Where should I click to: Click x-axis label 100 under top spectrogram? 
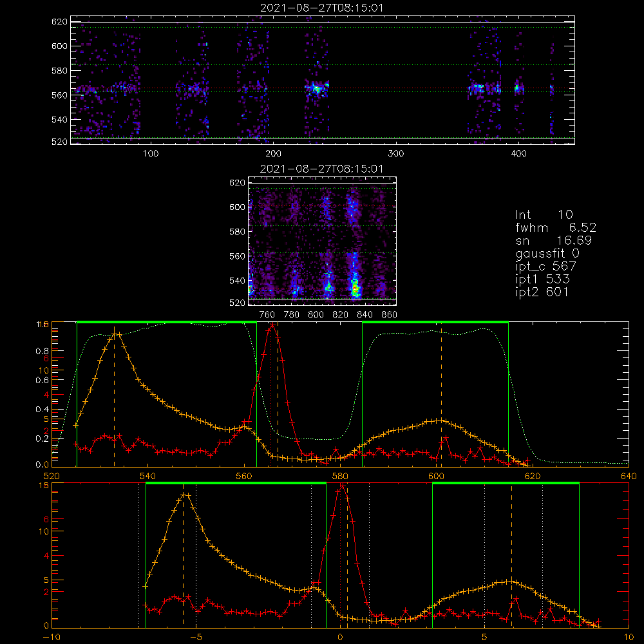pos(151,154)
